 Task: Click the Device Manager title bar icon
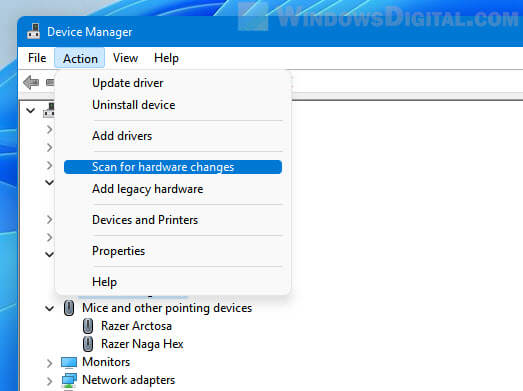pyautogui.click(x=33, y=31)
